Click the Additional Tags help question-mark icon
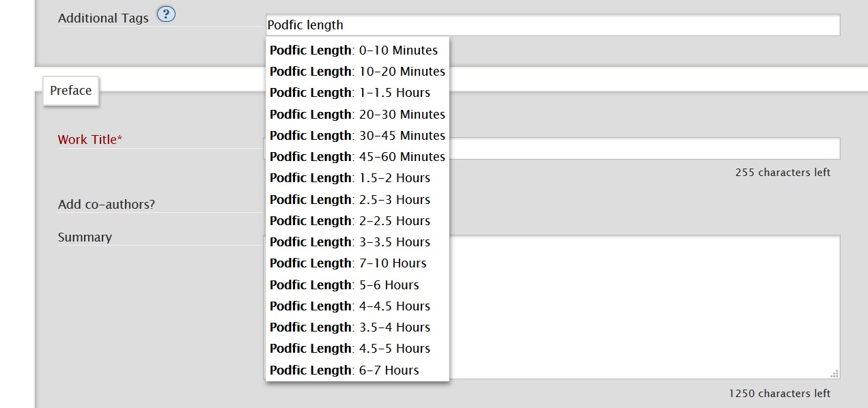This screenshot has height=408, width=868. (166, 14)
